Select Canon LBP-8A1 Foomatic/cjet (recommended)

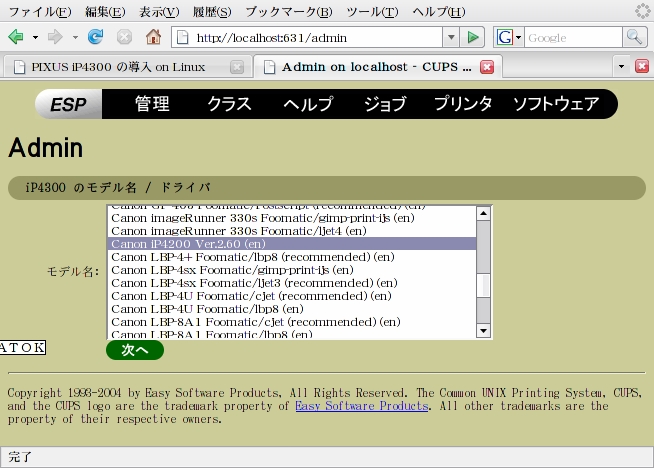pyautogui.click(x=292, y=322)
